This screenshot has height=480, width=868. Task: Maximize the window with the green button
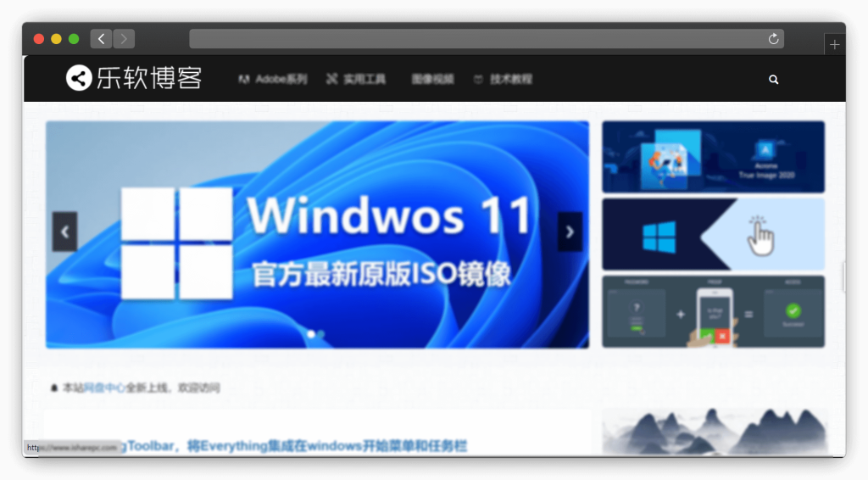(x=74, y=39)
